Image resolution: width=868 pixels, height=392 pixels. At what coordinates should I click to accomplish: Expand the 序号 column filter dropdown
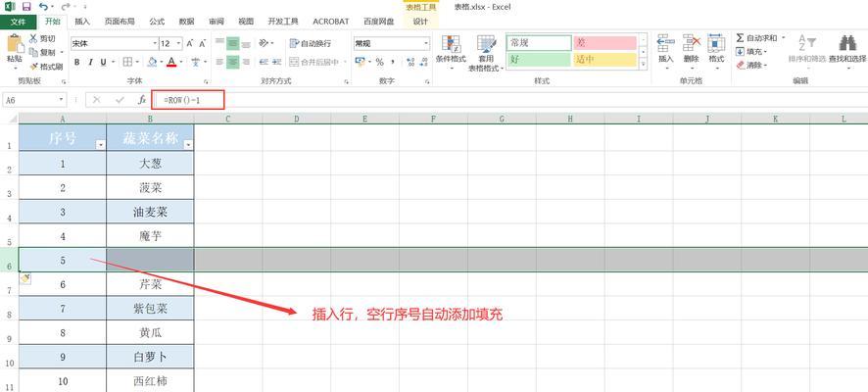click(x=100, y=144)
